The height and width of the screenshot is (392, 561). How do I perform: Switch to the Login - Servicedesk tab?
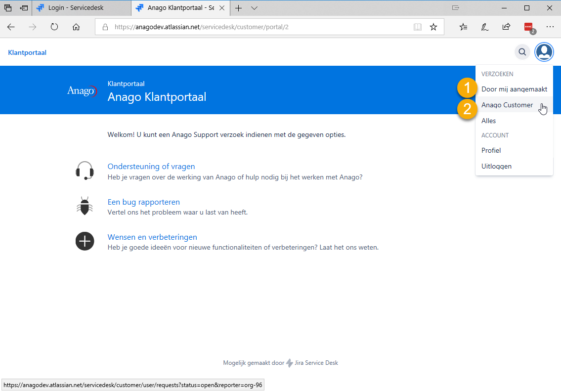coord(82,8)
